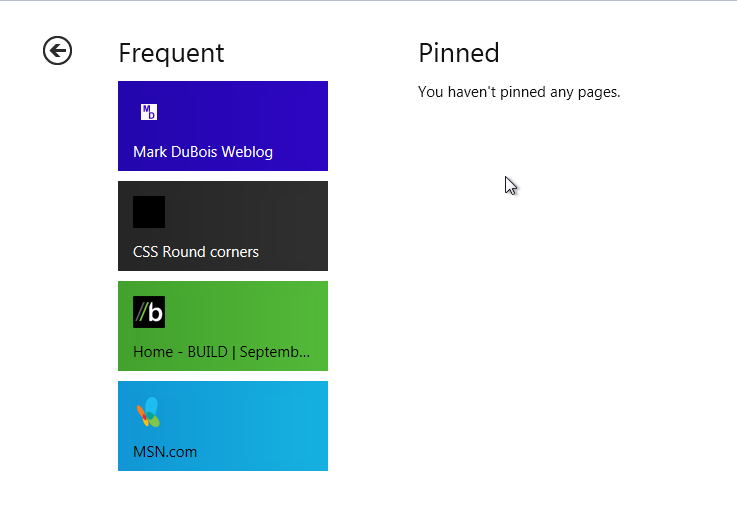Click the //b BUILD logo icon

point(149,312)
